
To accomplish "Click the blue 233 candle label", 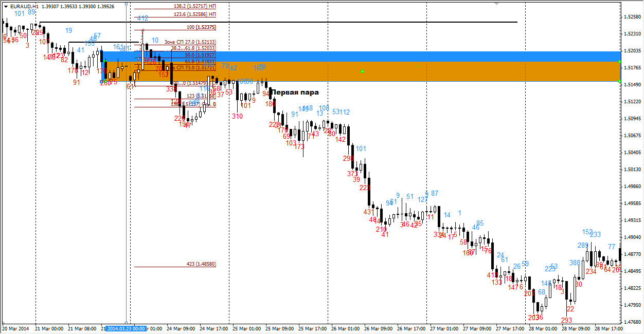I will [595, 234].
